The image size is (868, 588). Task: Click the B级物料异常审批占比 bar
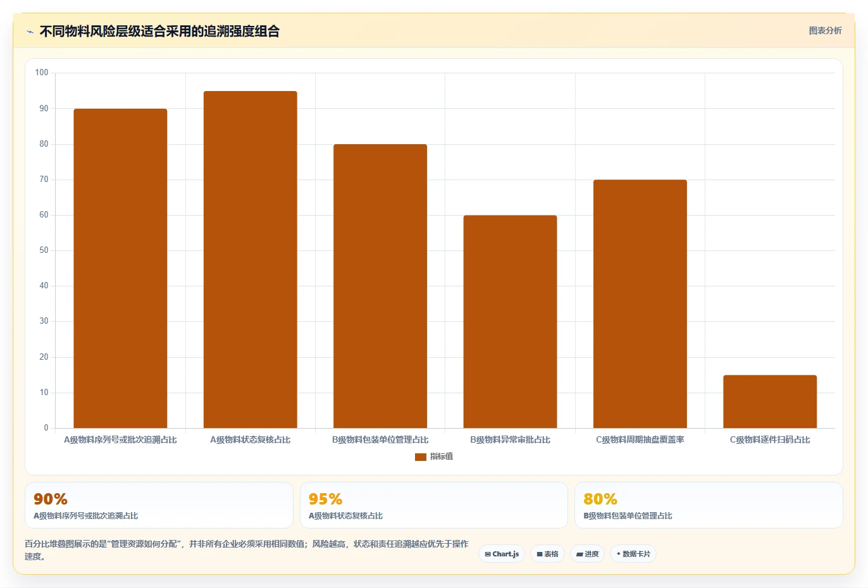pyautogui.click(x=510, y=322)
